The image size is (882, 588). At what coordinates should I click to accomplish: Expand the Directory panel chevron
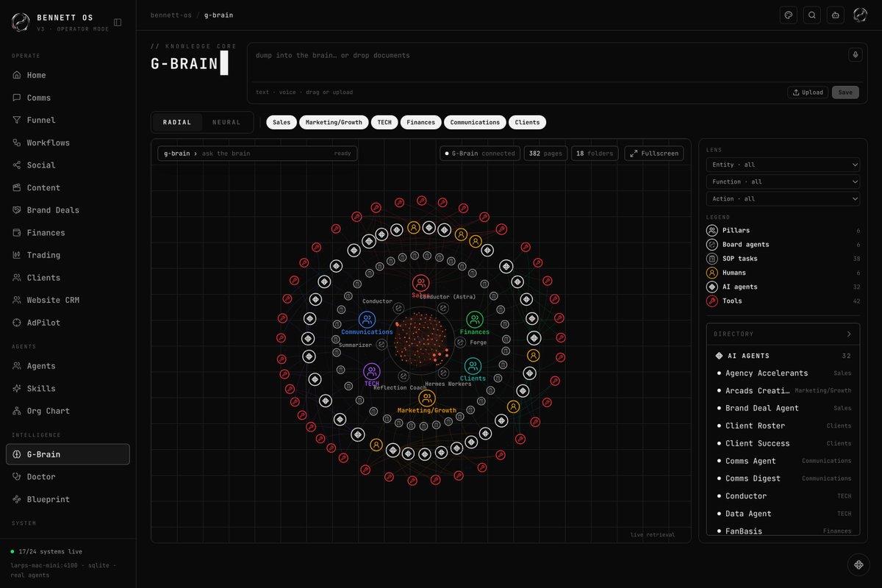849,334
